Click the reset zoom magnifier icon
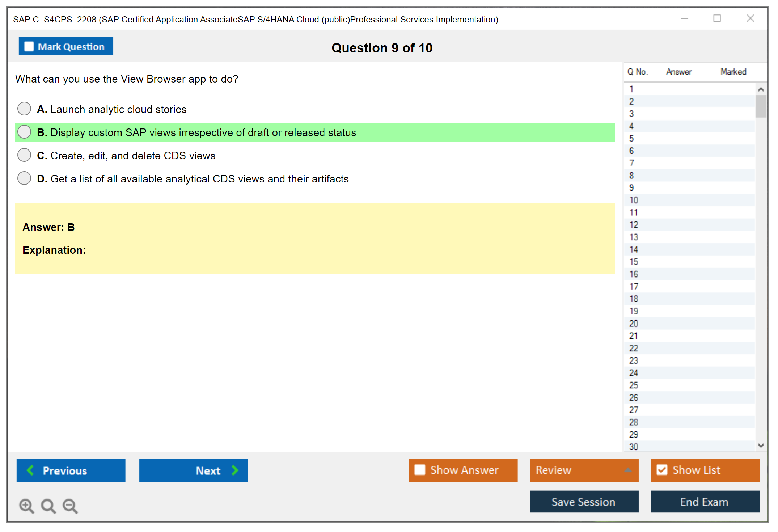 tap(48, 506)
